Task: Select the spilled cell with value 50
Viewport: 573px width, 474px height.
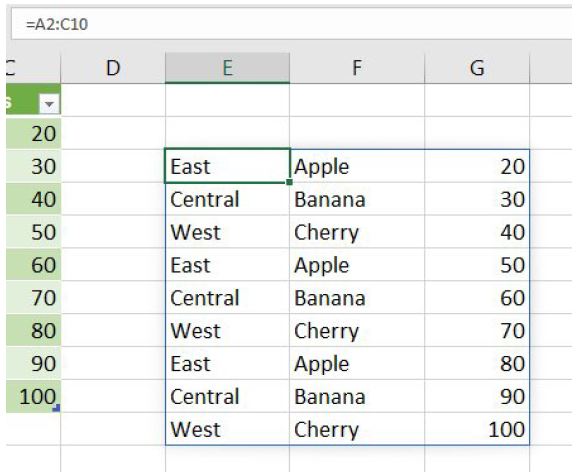Action: point(477,265)
